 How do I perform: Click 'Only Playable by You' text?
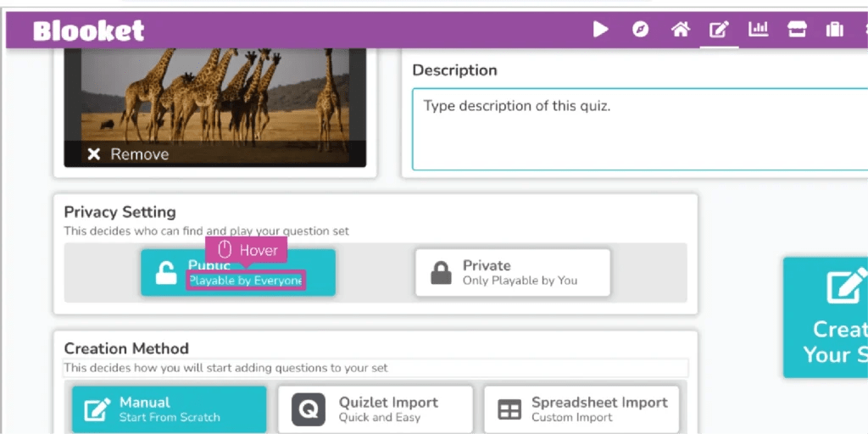(520, 281)
